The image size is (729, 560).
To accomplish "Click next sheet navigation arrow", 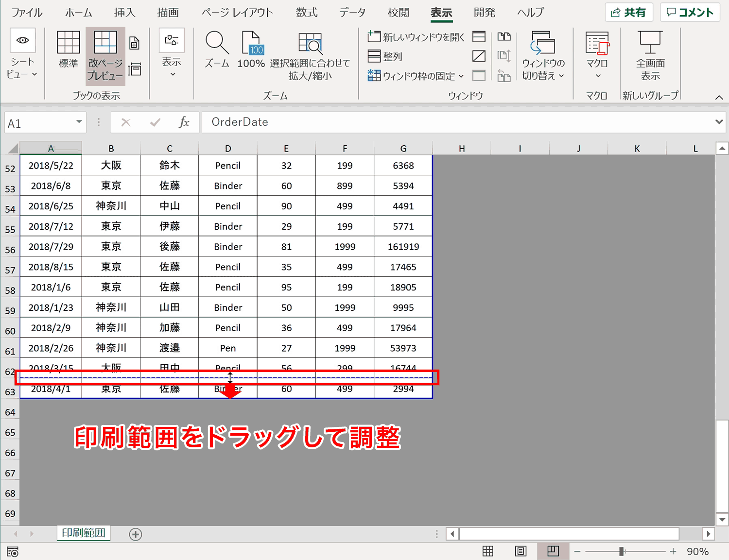I will pos(32,534).
